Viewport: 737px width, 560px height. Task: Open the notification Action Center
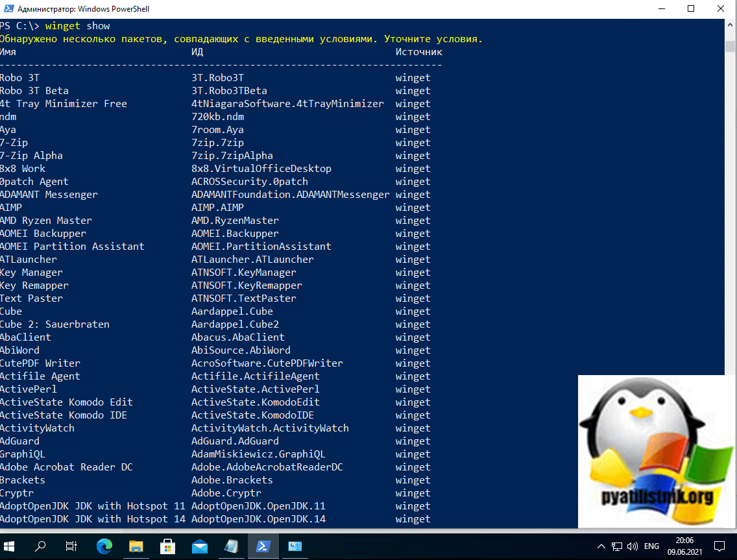pyautogui.click(x=721, y=546)
